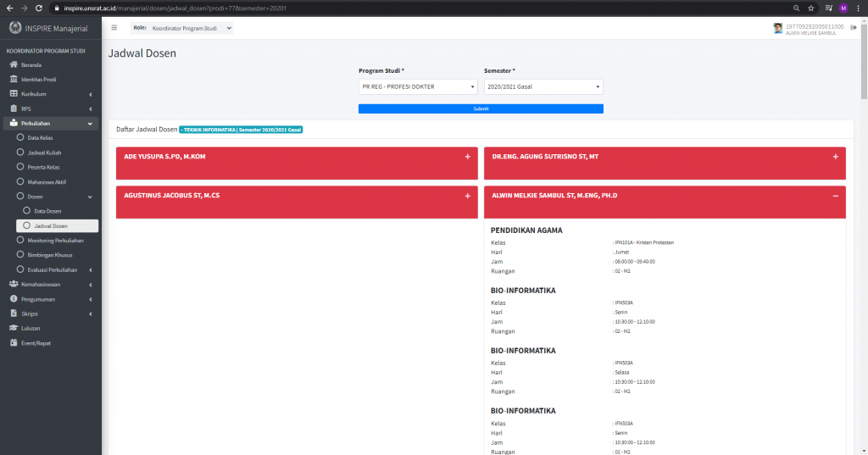Image resolution: width=868 pixels, height=455 pixels.
Task: Open the browser reading list icon
Action: point(829,8)
